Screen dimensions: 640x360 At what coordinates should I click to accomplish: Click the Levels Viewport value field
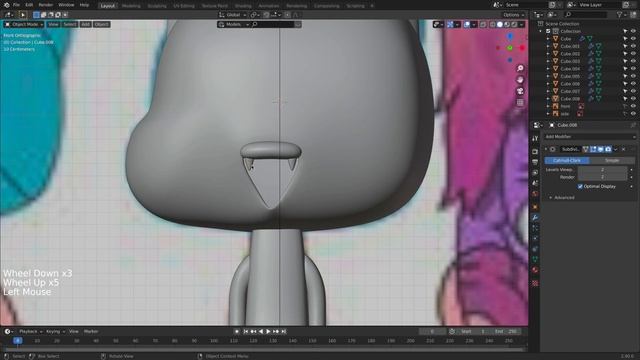[x=602, y=169]
